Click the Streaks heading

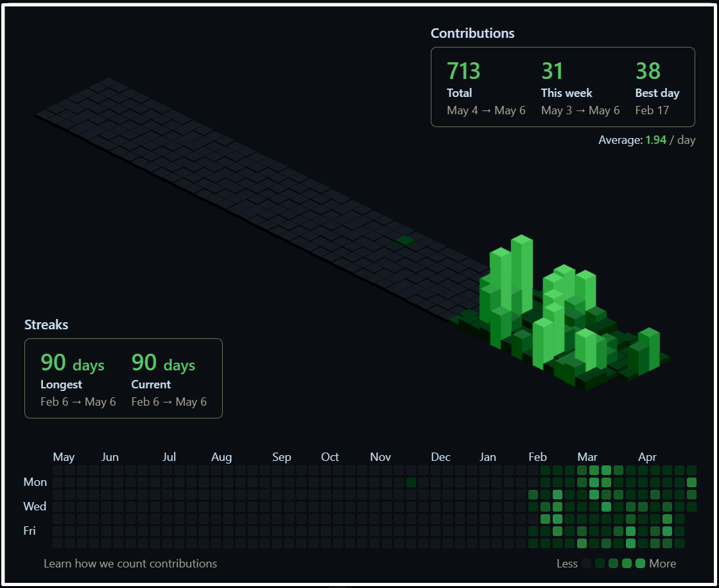(x=46, y=325)
